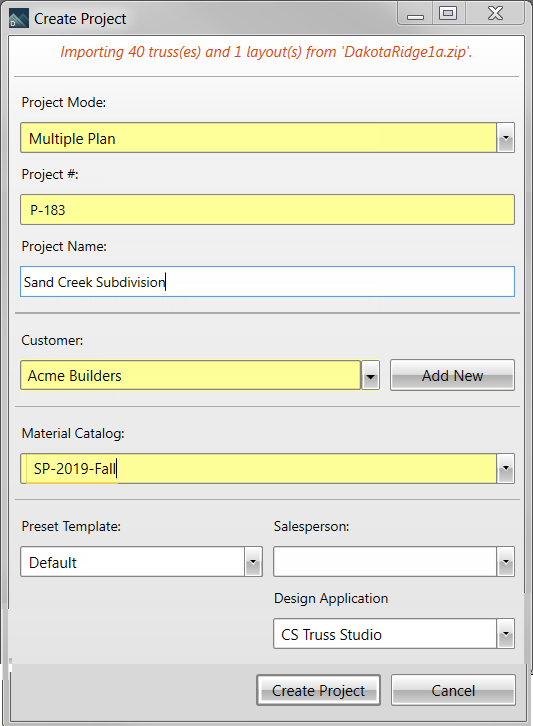Click the Create Project button
This screenshot has height=726, width=533.
pos(319,690)
